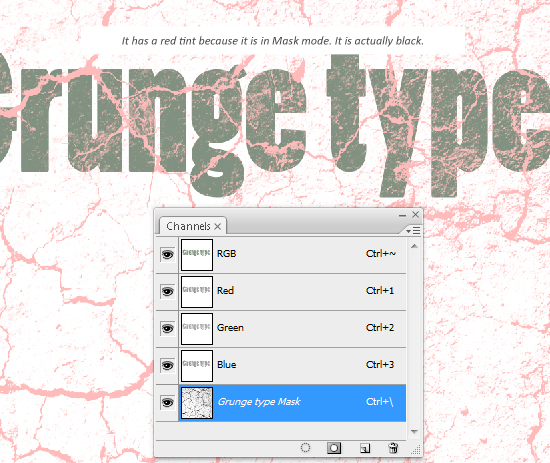Viewport: 550px width, 463px height.
Task: Delete current channel trash icon
Action: pyautogui.click(x=393, y=448)
